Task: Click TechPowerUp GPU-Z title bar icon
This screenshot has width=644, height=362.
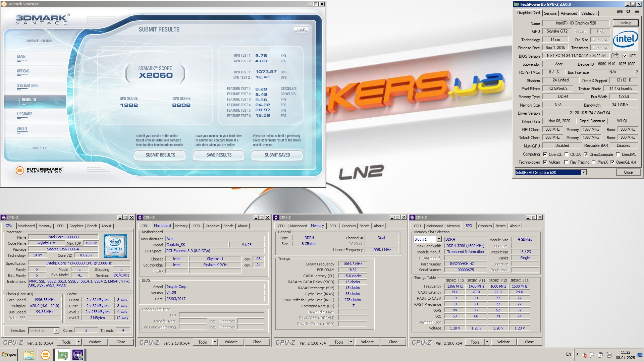Action: pos(516,4)
